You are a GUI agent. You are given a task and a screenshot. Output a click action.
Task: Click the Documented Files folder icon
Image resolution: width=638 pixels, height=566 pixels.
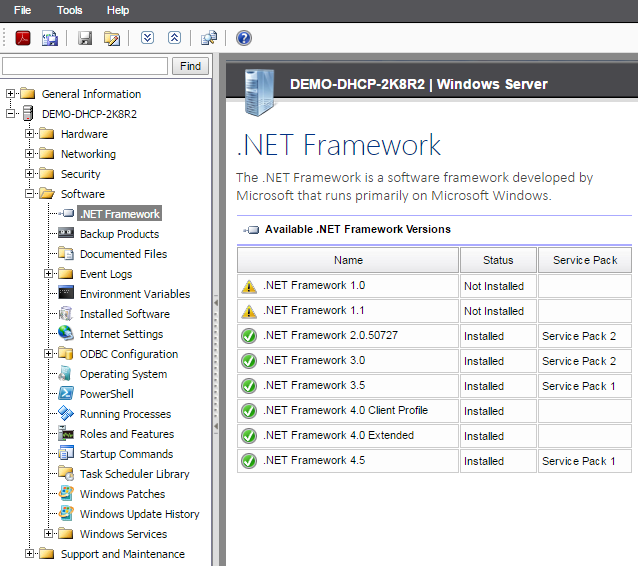(x=66, y=253)
